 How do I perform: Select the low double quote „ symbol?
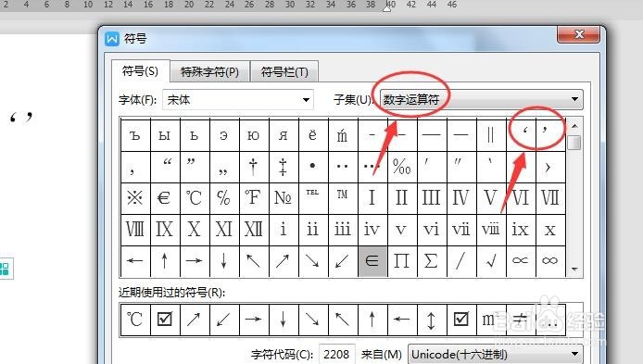223,167
